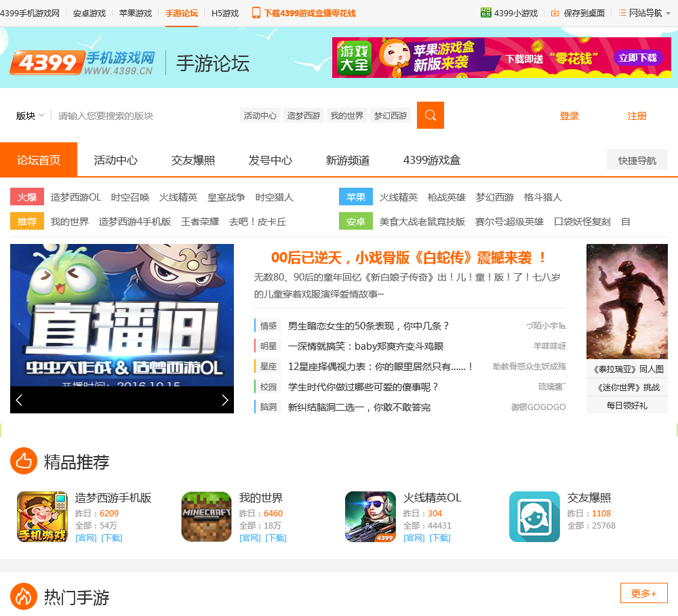The height and width of the screenshot is (616, 678).
Task: Click the 登录 link
Action: 569,116
